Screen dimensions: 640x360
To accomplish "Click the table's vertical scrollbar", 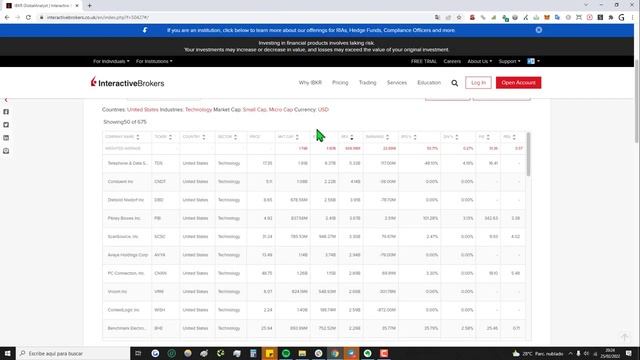I will tap(529, 154).
